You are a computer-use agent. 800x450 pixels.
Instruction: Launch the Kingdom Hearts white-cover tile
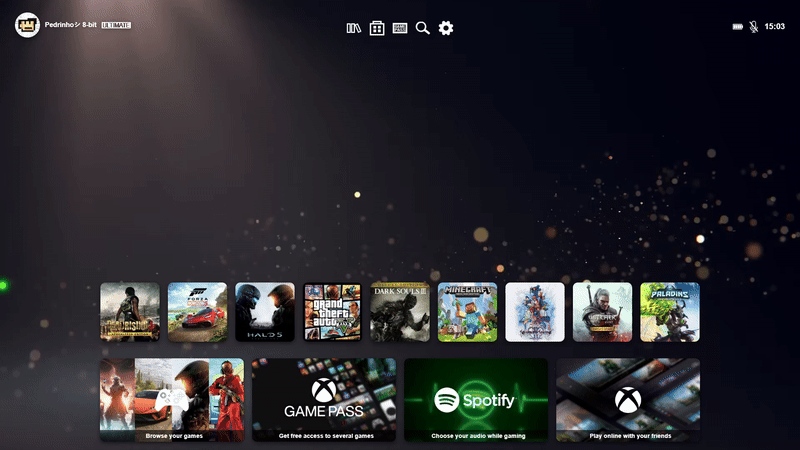[x=535, y=312]
